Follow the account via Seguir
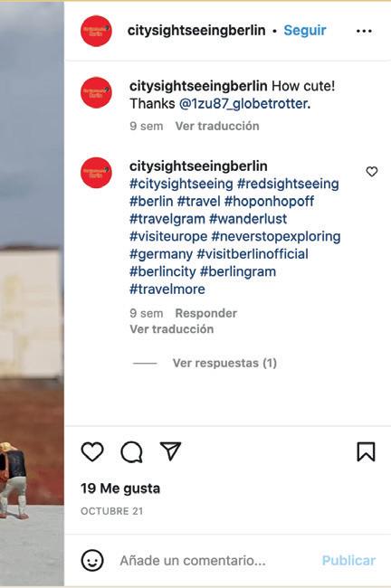Image resolution: width=391 pixels, height=588 pixels. point(305,31)
